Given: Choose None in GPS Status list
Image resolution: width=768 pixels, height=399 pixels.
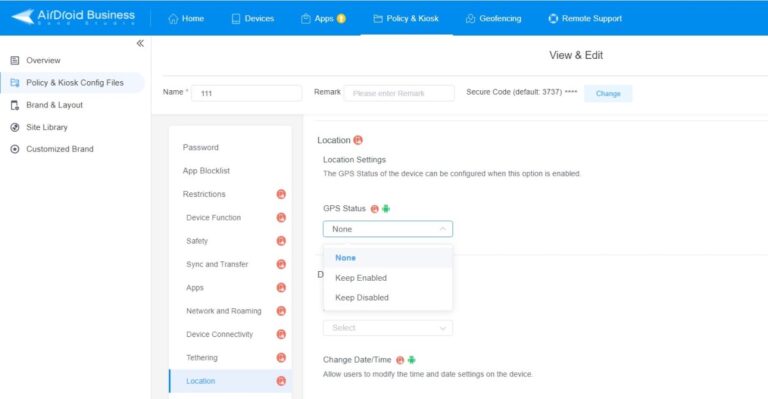Looking at the screenshot, I should point(388,258).
